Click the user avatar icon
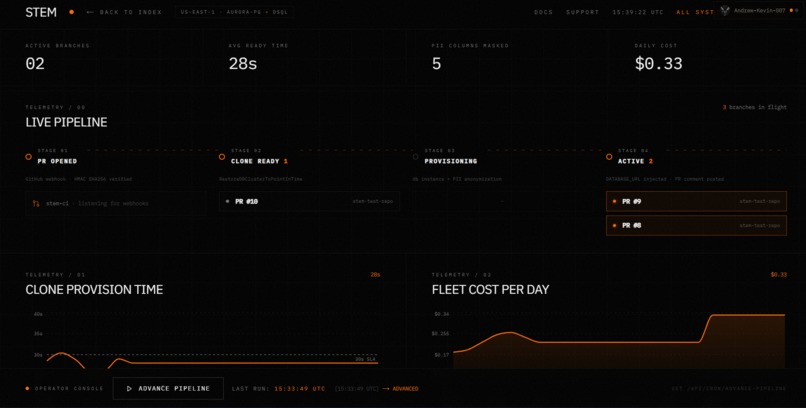The width and height of the screenshot is (806, 408). (725, 11)
